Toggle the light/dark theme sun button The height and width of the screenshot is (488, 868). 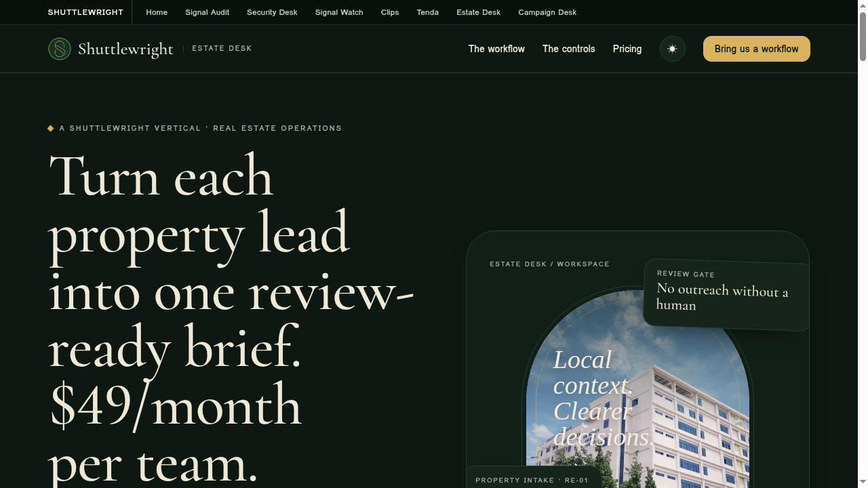click(x=673, y=49)
